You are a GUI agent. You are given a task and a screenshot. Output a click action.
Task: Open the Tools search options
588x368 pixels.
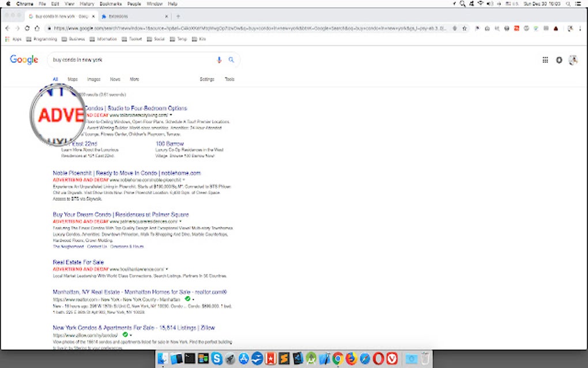[x=229, y=79]
